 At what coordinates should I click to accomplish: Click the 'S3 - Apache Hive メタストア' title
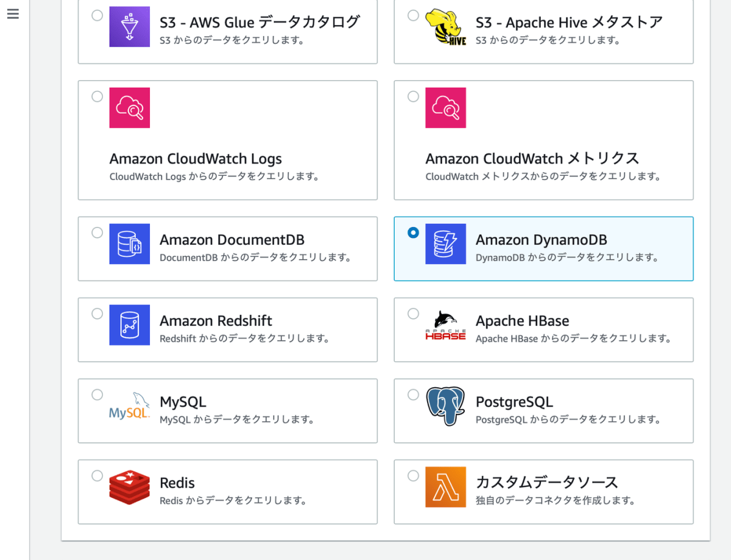[569, 23]
